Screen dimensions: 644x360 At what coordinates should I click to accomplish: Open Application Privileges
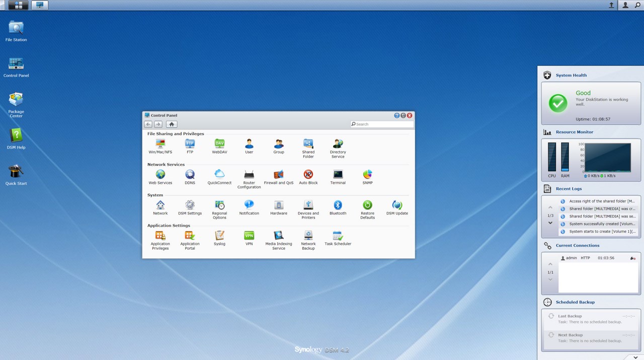coord(160,240)
